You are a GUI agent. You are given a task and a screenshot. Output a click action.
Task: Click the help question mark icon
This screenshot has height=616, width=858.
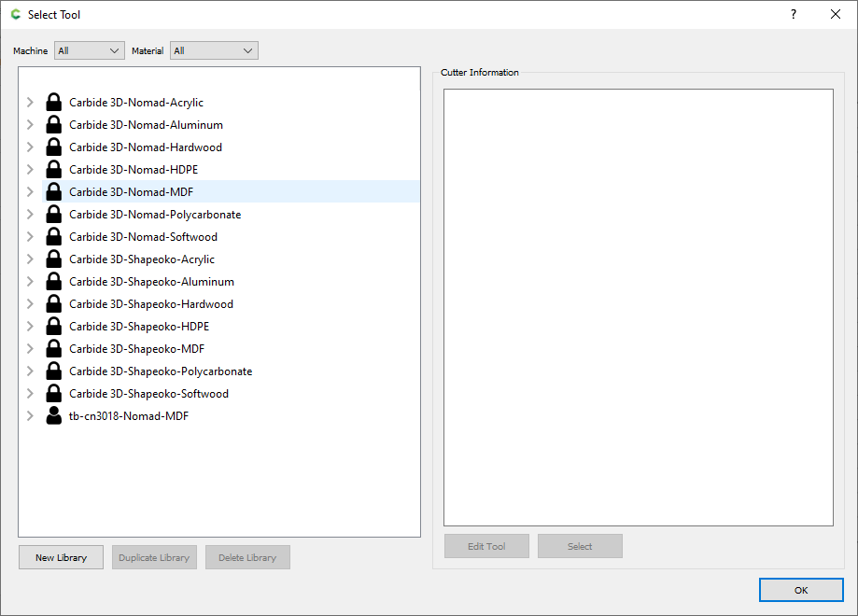(x=793, y=14)
